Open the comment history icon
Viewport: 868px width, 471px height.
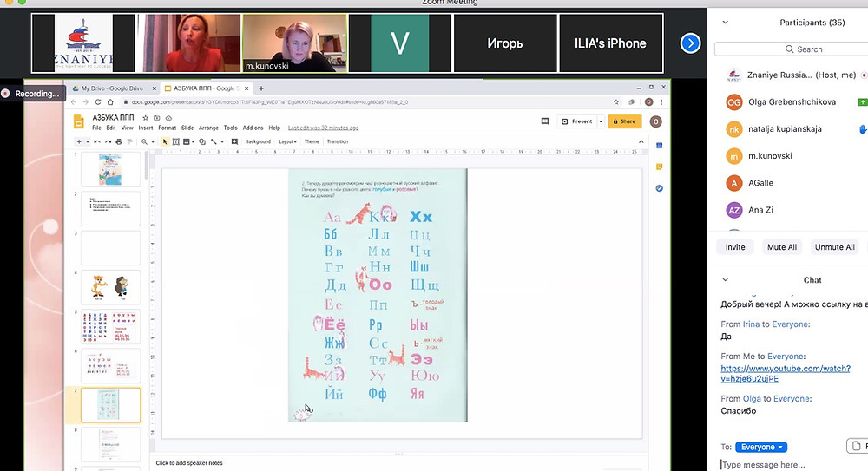point(545,121)
